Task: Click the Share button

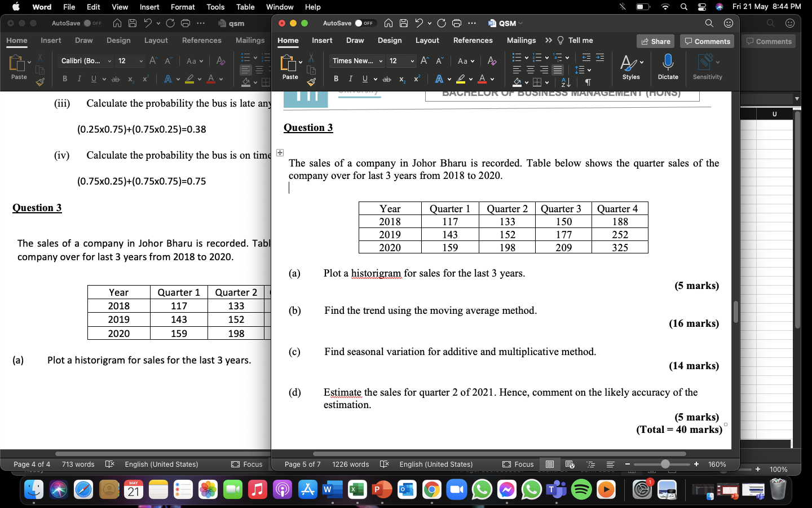Action: 655,41
